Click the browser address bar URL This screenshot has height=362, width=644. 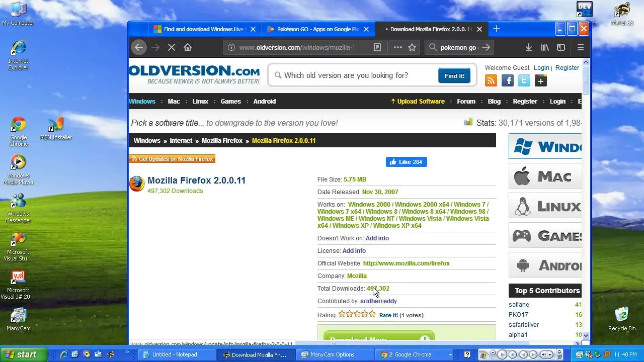[297, 47]
